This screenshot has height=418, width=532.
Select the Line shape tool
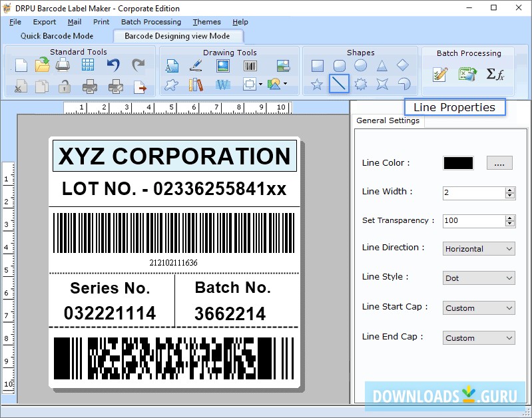pyautogui.click(x=339, y=83)
